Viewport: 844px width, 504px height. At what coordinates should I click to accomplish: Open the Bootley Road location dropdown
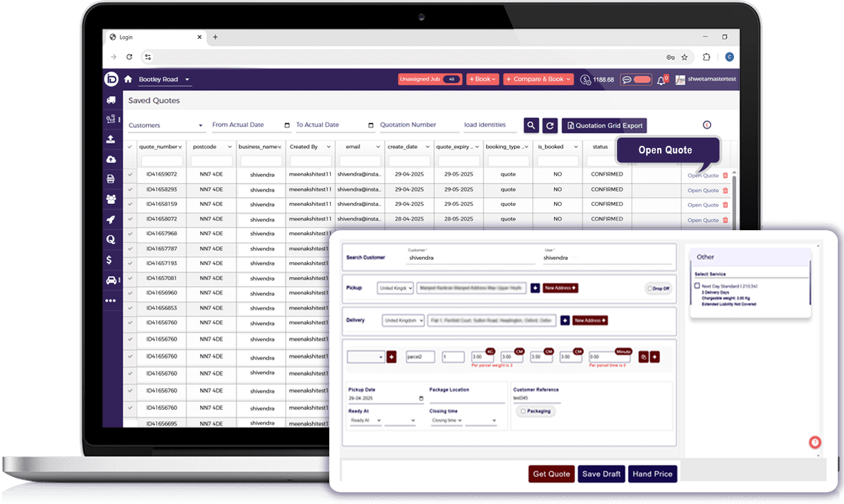coord(164,80)
